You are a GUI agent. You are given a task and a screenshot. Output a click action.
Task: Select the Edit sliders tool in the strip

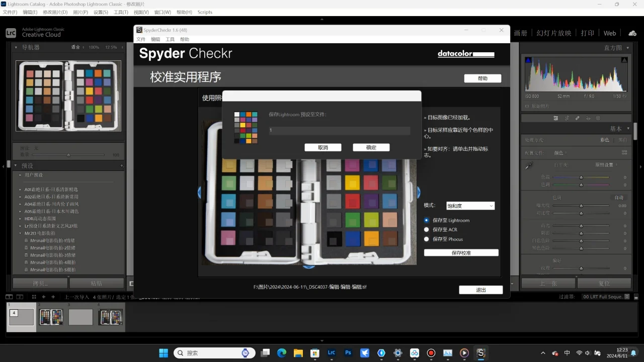coord(556,118)
